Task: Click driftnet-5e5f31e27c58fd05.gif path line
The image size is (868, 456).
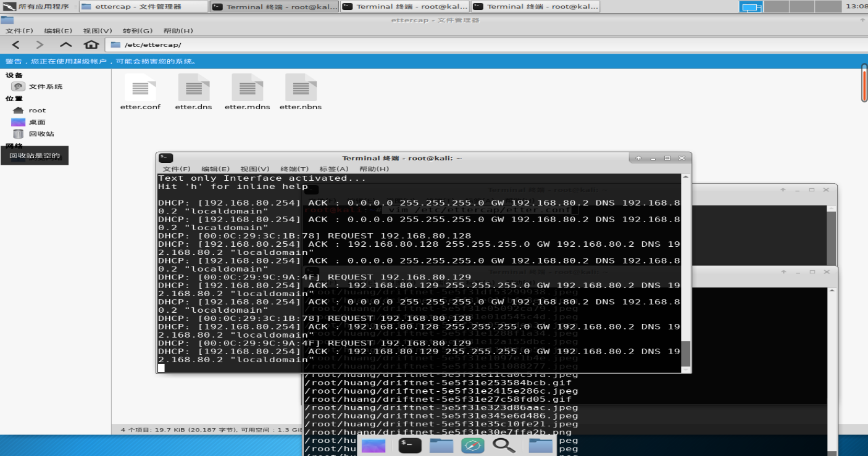Action: click(438, 399)
